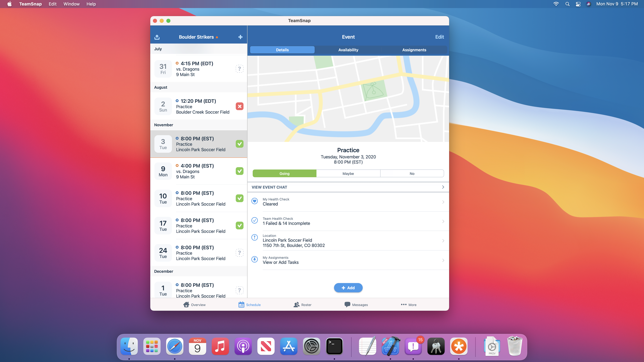Select November 24 practice event

pos(199,253)
